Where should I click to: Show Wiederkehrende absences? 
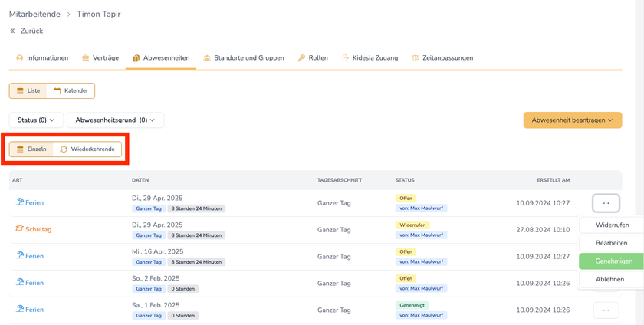click(x=87, y=149)
